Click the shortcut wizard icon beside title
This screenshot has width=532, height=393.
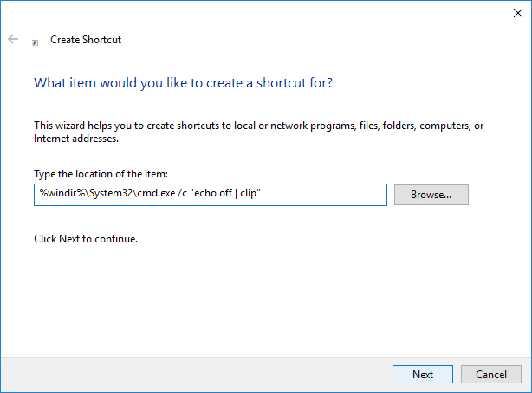(35, 41)
